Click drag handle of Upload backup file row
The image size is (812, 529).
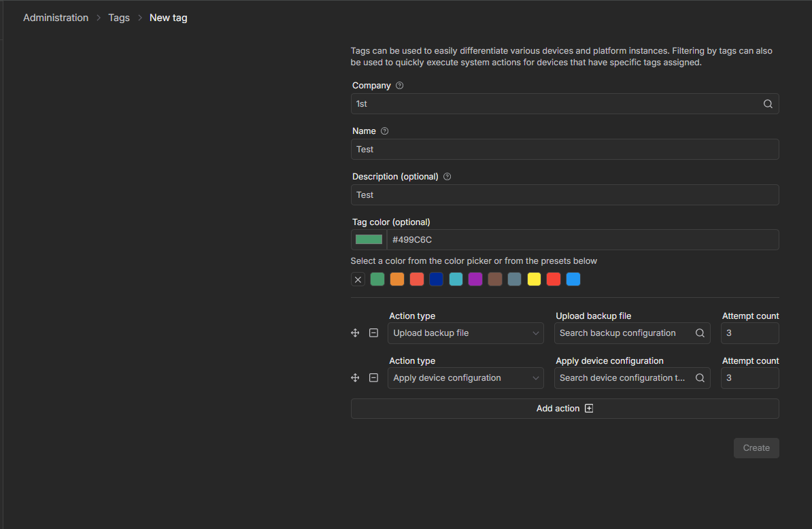pos(355,333)
